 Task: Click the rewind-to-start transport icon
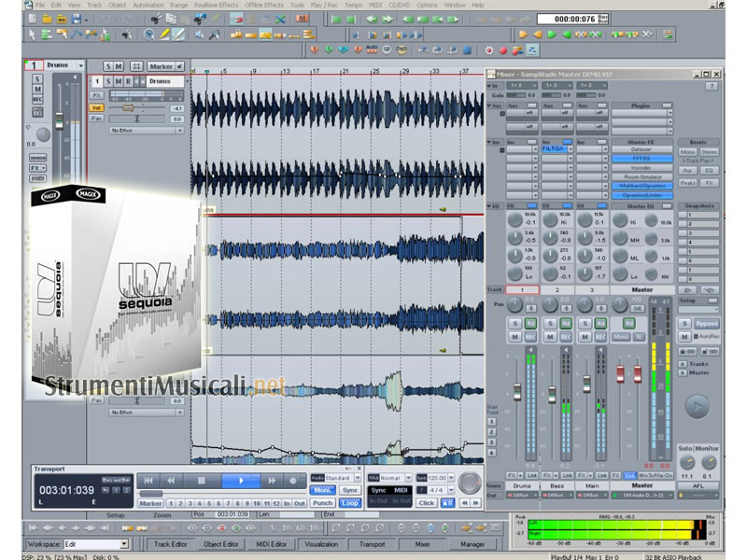[148, 481]
